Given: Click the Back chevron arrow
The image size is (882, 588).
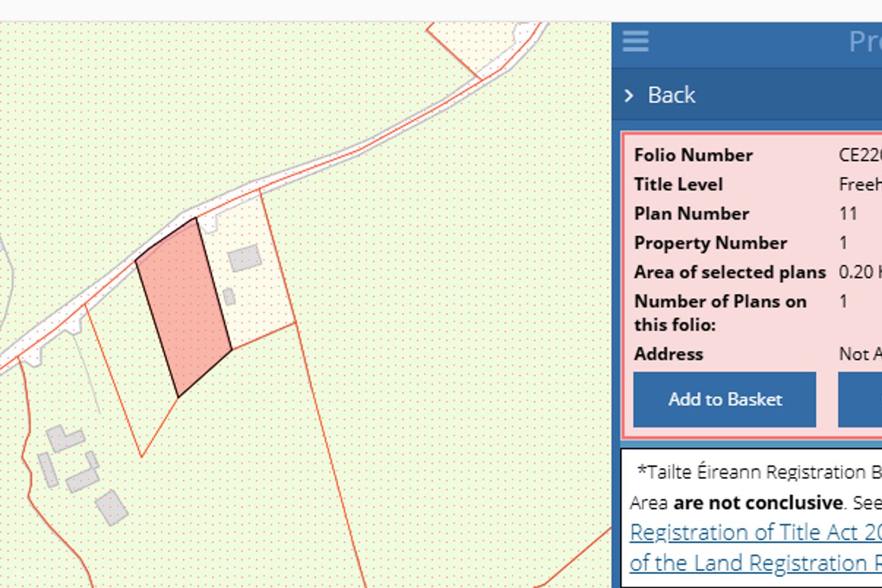Looking at the screenshot, I should tap(629, 96).
